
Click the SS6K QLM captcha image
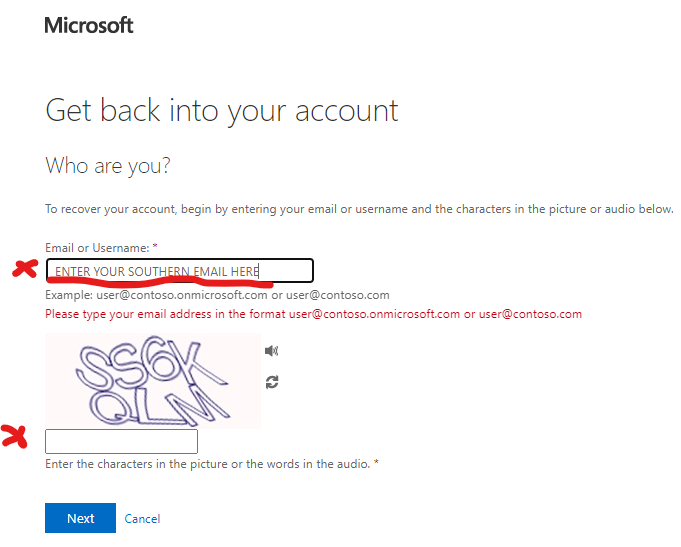(x=153, y=382)
